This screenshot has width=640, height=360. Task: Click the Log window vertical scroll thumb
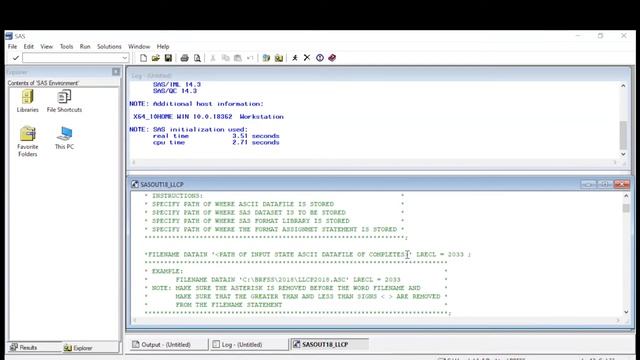[x=623, y=135]
